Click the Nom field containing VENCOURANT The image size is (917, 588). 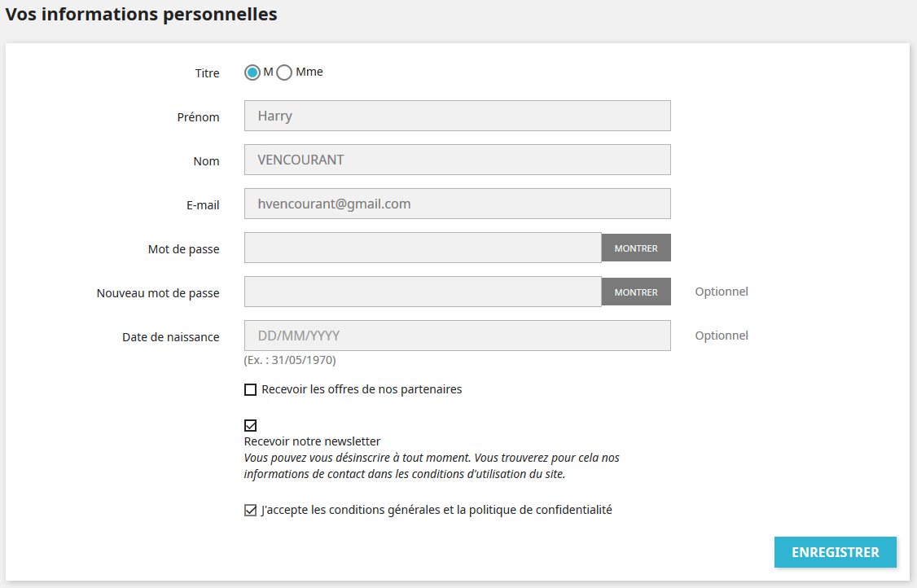point(458,160)
